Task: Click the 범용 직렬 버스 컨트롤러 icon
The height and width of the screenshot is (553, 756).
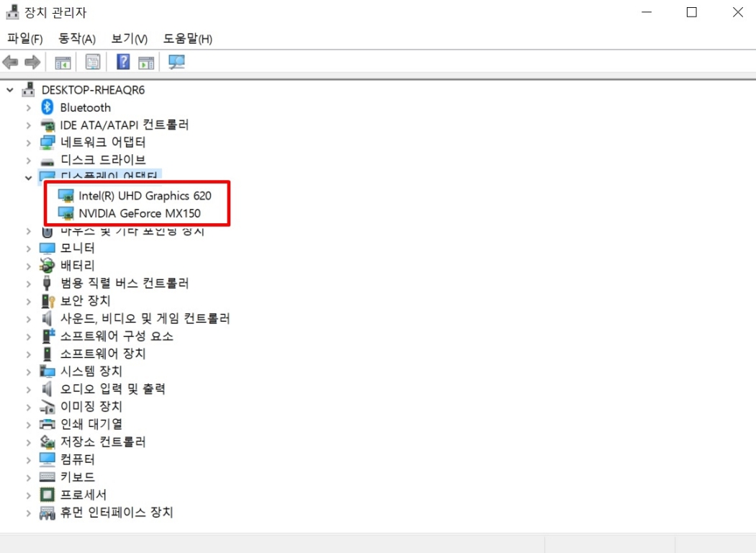Action: point(47,282)
